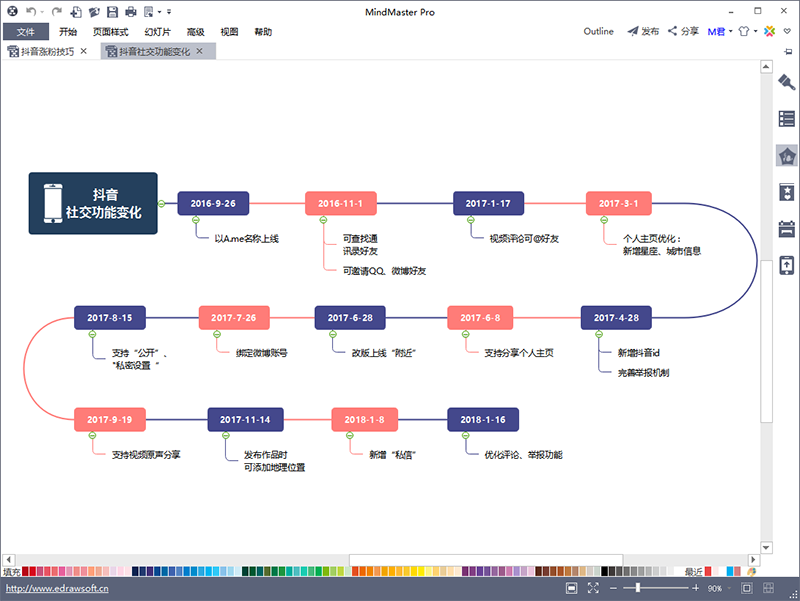Collapse the 2017-6-8 node subtopics

pos(466,334)
